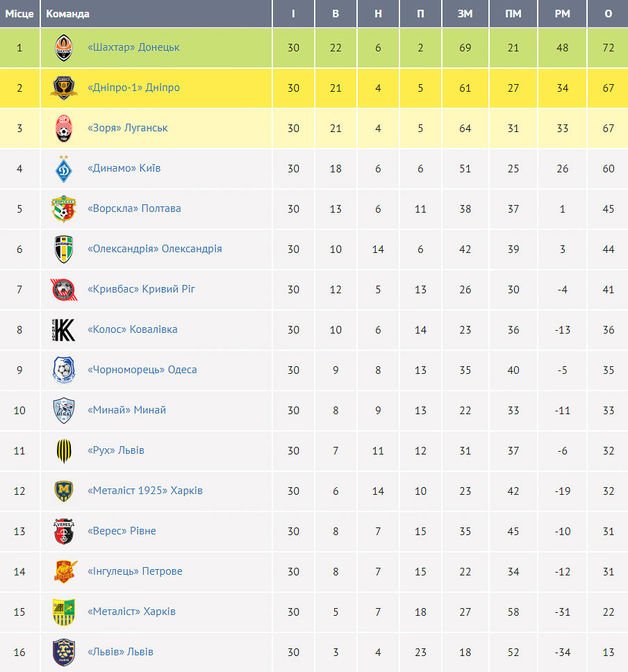Click the Dynamo Kyiv diamond logo
The height and width of the screenshot is (672, 628).
tap(64, 169)
